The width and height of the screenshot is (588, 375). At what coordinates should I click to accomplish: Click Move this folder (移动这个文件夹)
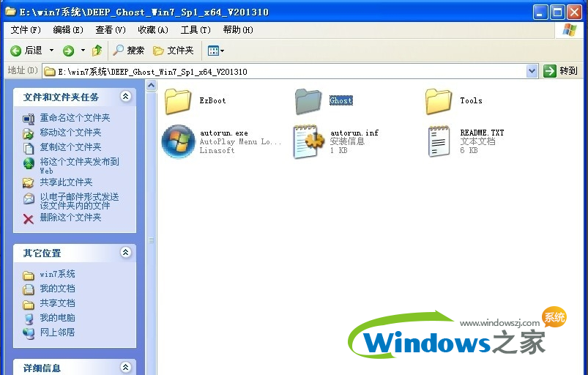pyautogui.click(x=70, y=133)
